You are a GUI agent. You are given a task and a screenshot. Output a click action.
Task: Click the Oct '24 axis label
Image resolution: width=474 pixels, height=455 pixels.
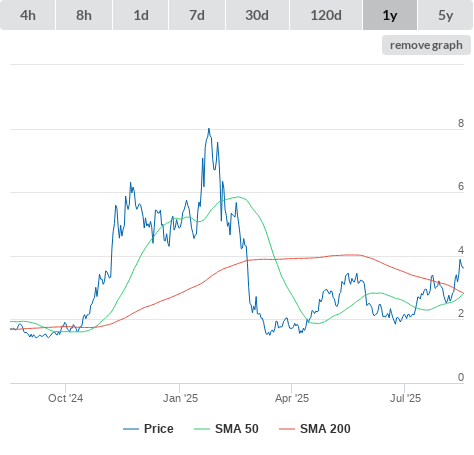click(65, 398)
